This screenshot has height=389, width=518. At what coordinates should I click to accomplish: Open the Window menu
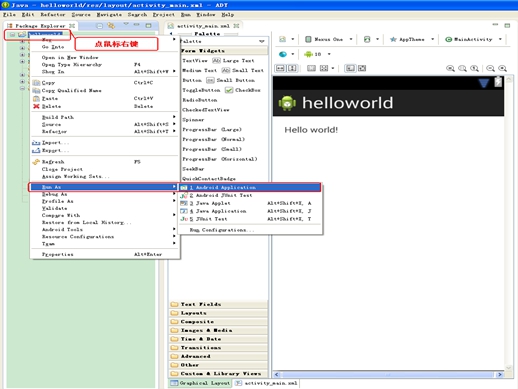coord(206,15)
